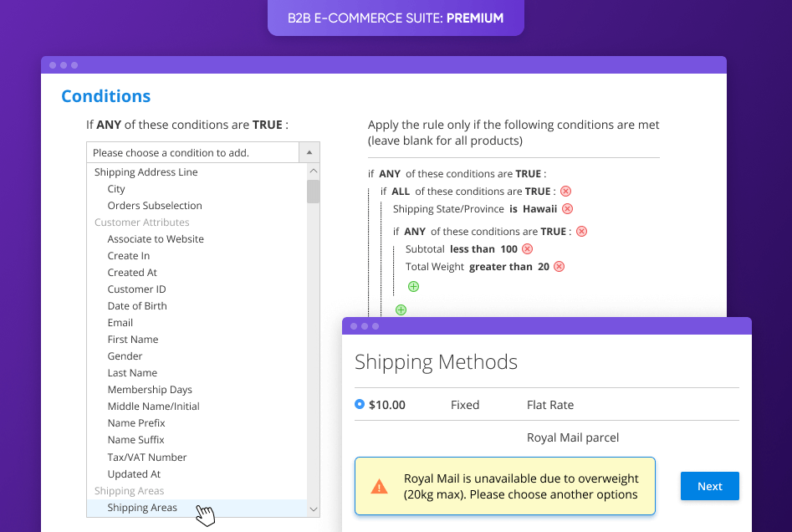Remove the Hawaii state condition
Screen dimensions: 792x532
tap(568, 208)
